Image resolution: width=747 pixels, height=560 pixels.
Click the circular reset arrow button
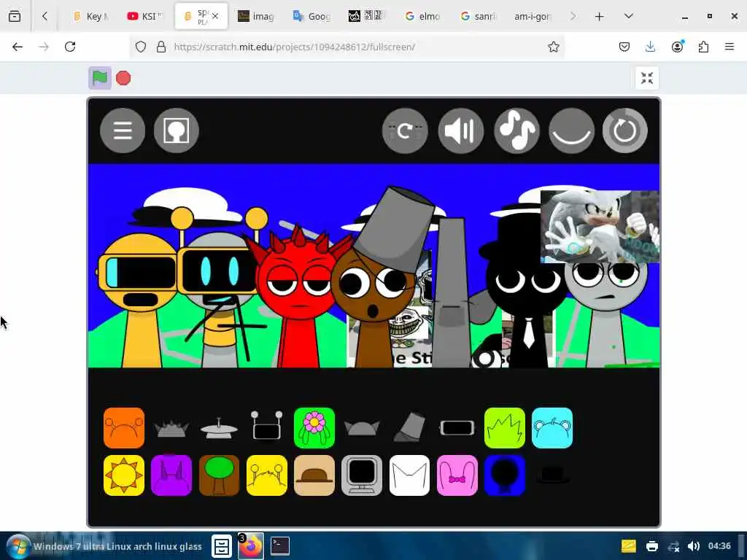point(625,131)
